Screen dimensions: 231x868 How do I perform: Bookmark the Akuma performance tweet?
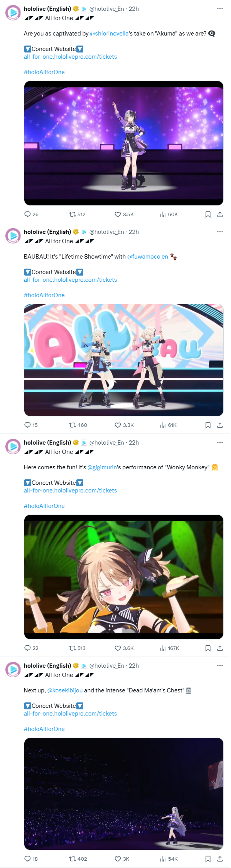click(208, 214)
